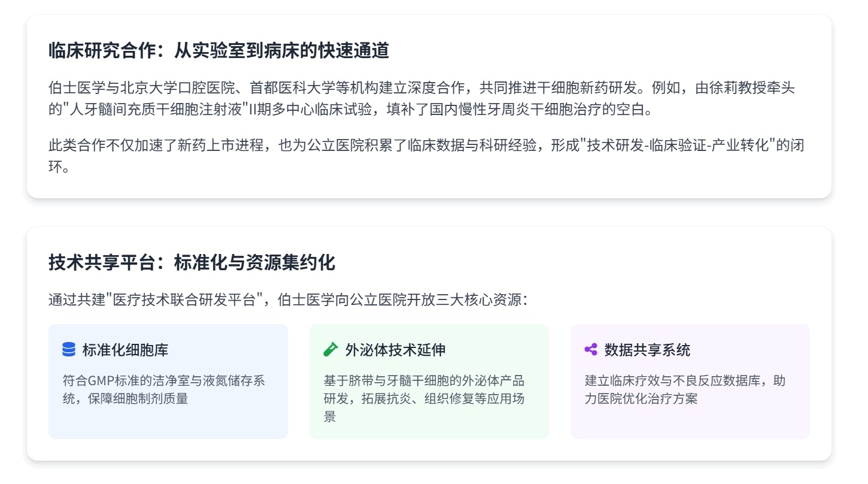Image resolution: width=868 pixels, height=484 pixels.
Task: Select the 数据共享系统 card title
Action: (x=647, y=350)
